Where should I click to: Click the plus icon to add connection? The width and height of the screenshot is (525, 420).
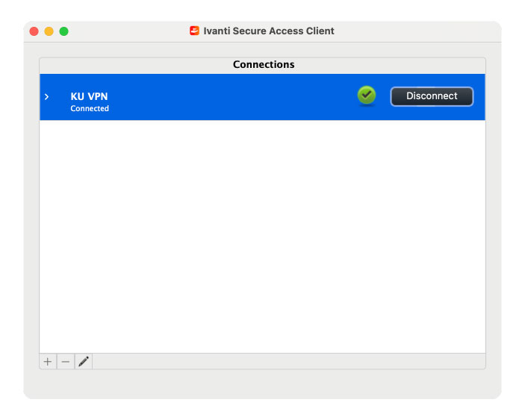point(48,362)
